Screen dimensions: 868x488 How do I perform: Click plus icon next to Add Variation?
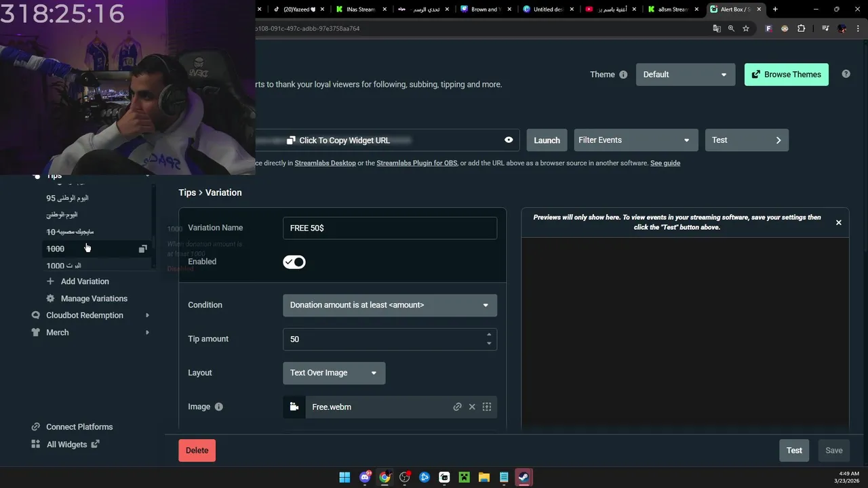pyautogui.click(x=50, y=281)
